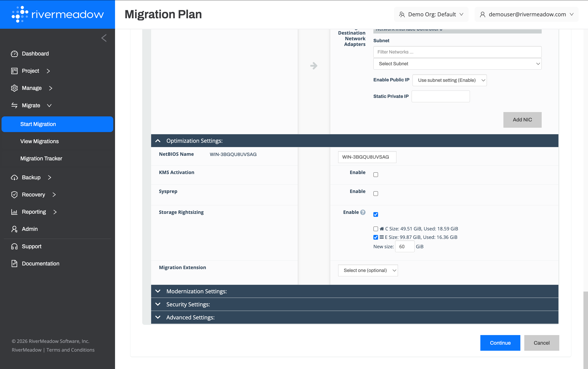Screen dimensions: 588x369
Task: Enable Sysprep
Action: 375,193
